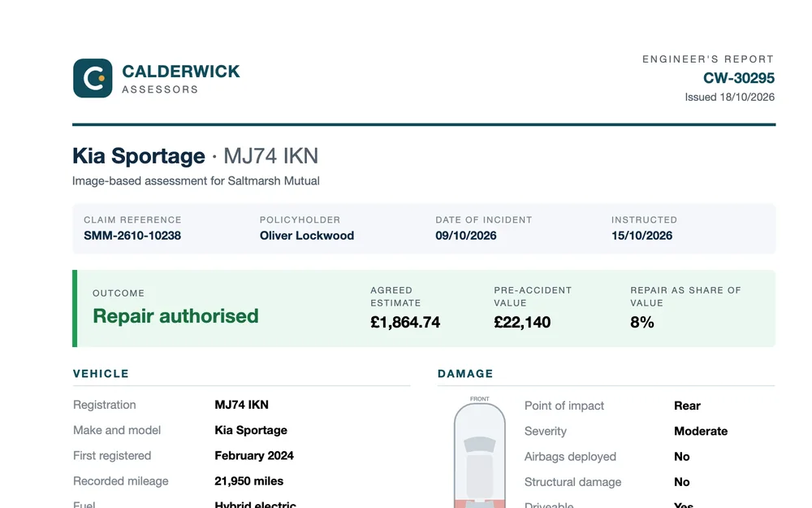Screen dimensions: 812x508
Task: Click the AGREED ESTIMATE label
Action: coord(395,297)
